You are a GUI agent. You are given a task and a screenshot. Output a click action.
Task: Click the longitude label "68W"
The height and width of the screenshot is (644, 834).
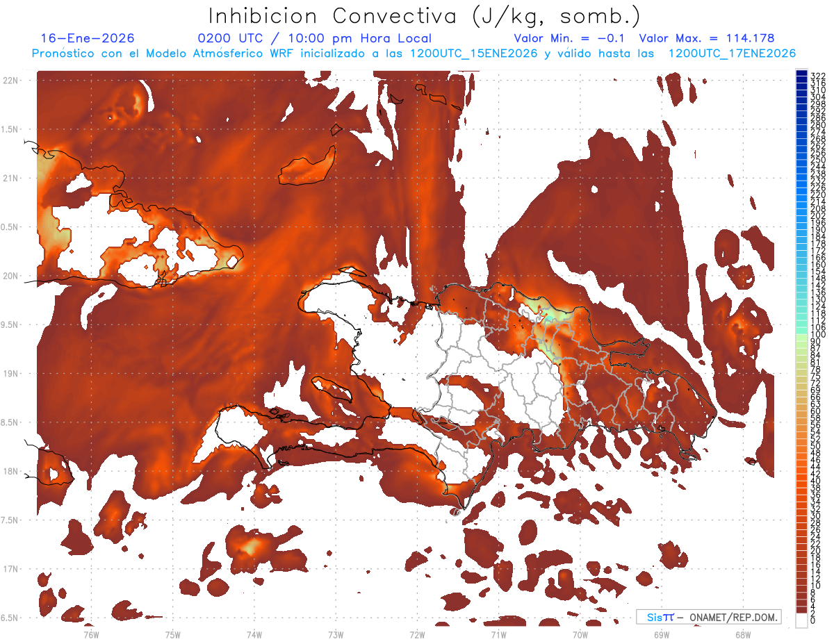(743, 634)
